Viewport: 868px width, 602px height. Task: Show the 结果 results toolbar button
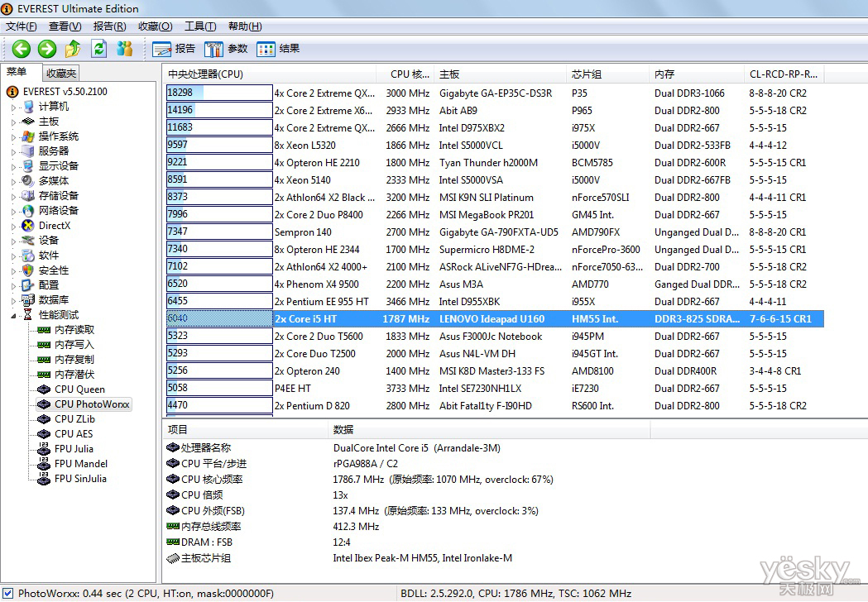pos(278,50)
